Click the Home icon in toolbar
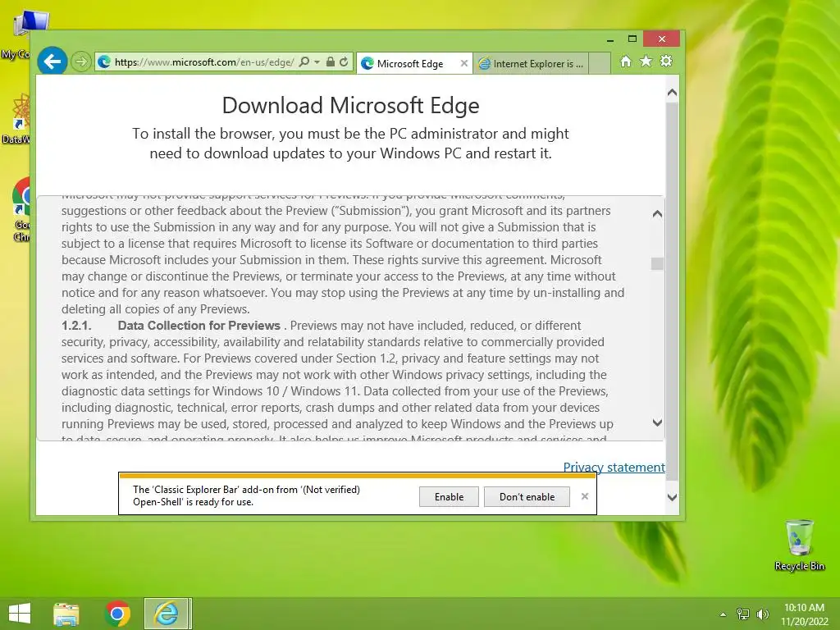 pos(625,62)
